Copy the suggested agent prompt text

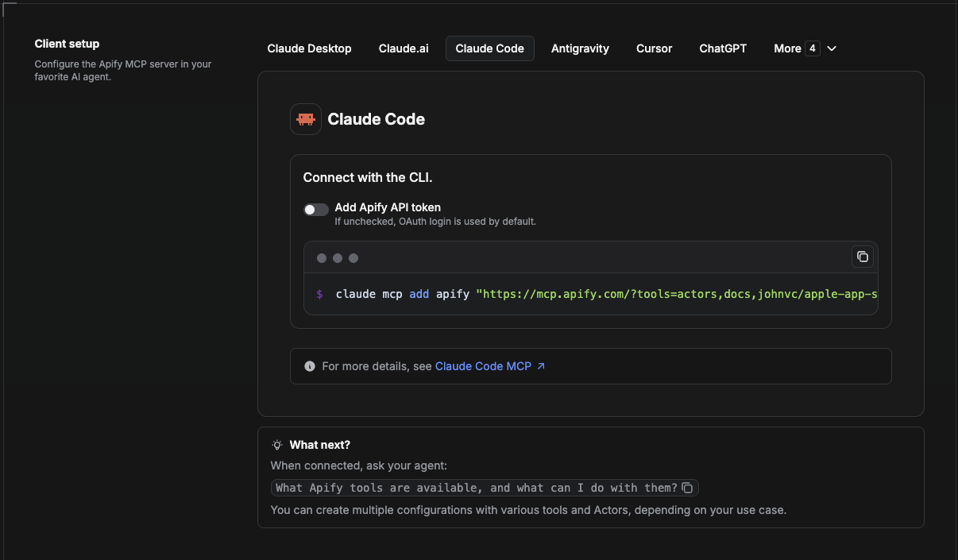point(688,488)
